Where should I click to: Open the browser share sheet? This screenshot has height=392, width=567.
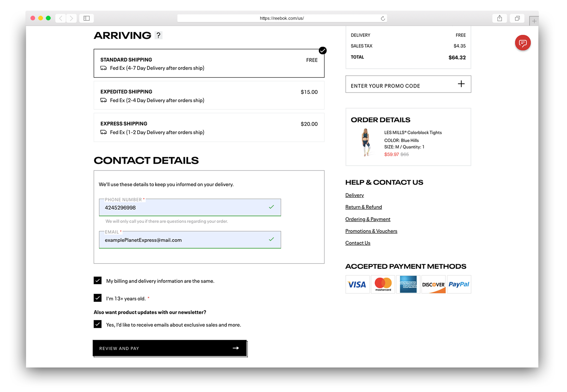(x=499, y=18)
